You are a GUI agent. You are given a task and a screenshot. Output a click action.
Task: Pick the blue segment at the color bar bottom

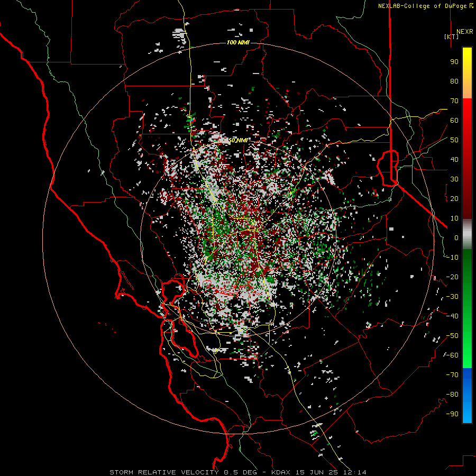coord(467,396)
